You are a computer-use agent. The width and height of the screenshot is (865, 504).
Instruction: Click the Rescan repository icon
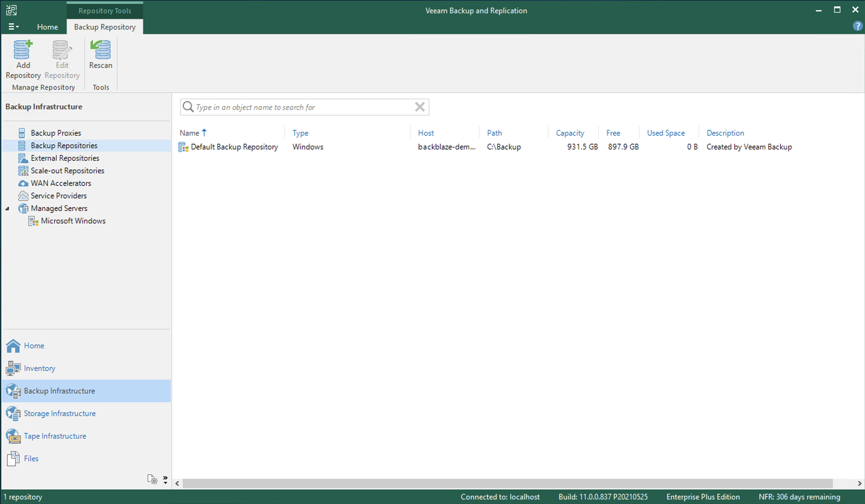click(x=100, y=50)
